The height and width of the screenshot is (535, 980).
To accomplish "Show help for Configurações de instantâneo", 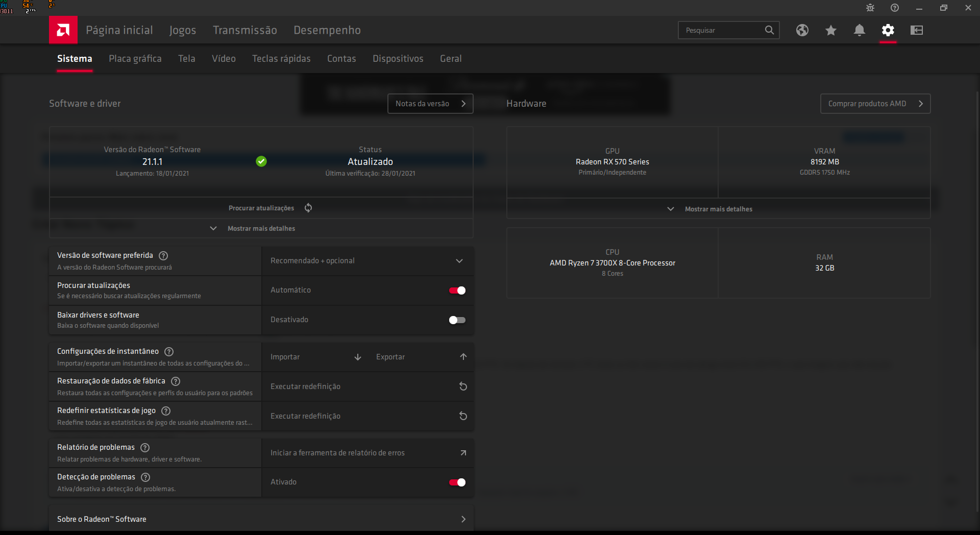I will point(169,352).
